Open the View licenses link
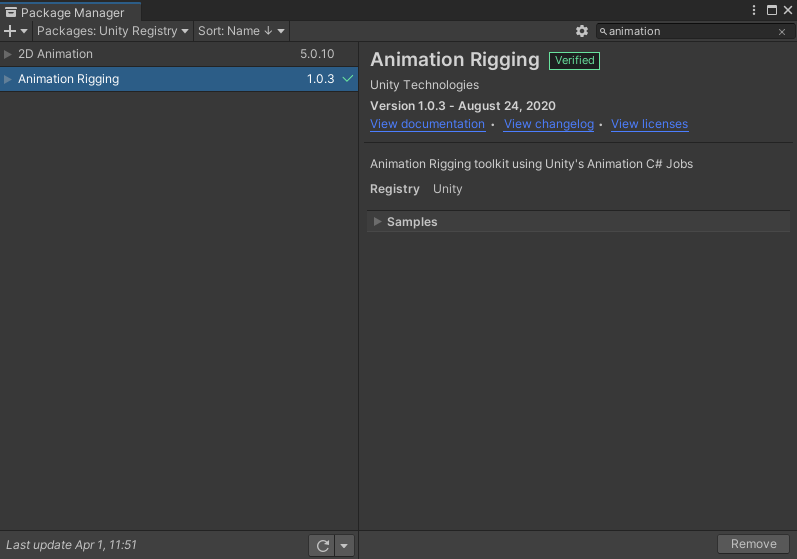Image resolution: width=797 pixels, height=559 pixels. tap(650, 124)
